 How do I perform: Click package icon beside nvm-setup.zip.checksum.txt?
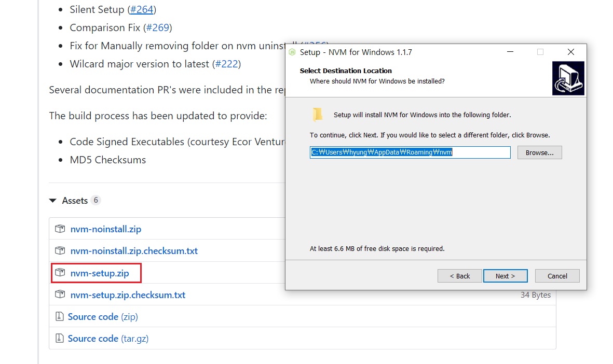(60, 295)
